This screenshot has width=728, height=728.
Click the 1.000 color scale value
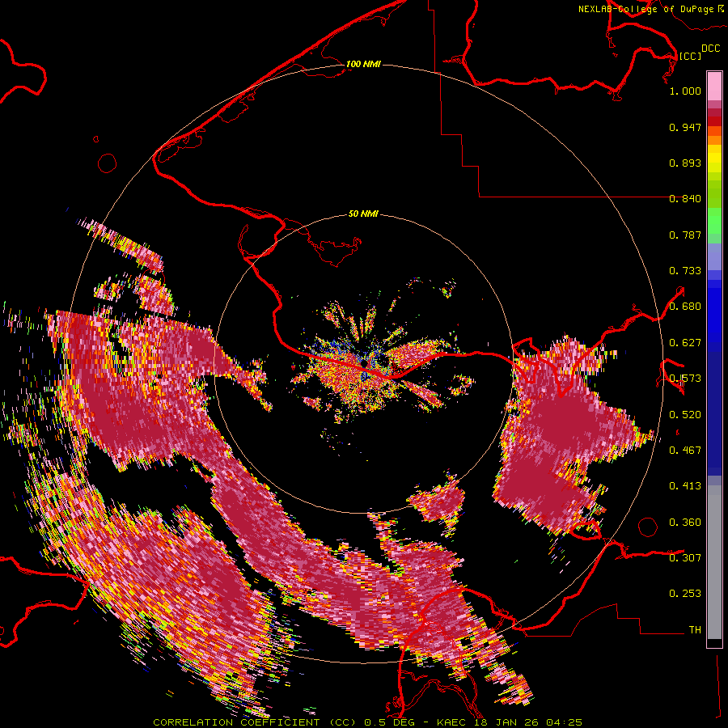(685, 91)
